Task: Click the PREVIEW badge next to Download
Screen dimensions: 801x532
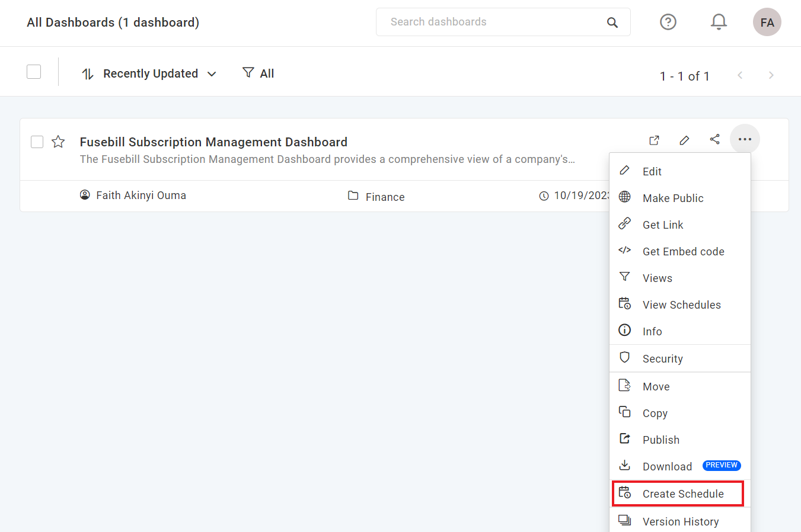Action: (x=722, y=466)
